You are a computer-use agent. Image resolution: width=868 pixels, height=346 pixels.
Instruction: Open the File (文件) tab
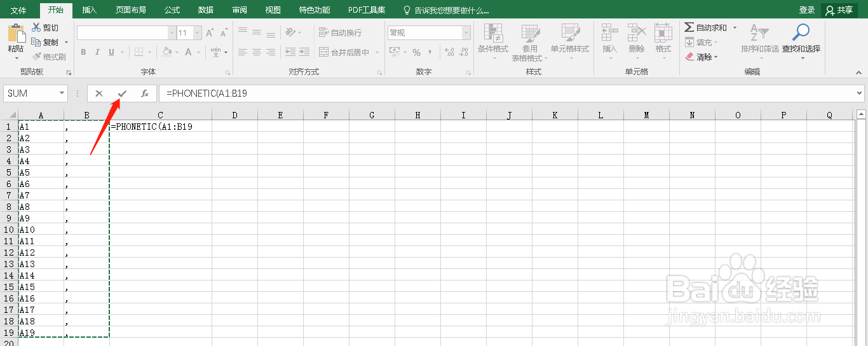[18, 10]
